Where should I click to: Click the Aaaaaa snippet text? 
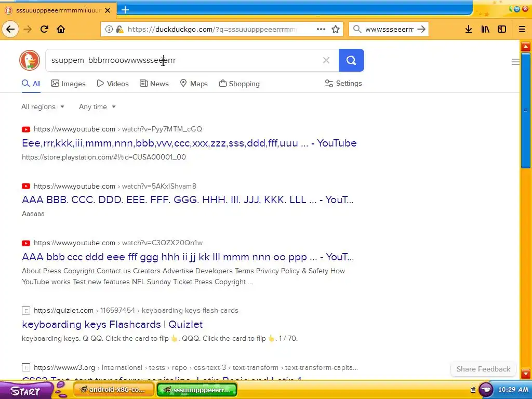[x=33, y=214]
